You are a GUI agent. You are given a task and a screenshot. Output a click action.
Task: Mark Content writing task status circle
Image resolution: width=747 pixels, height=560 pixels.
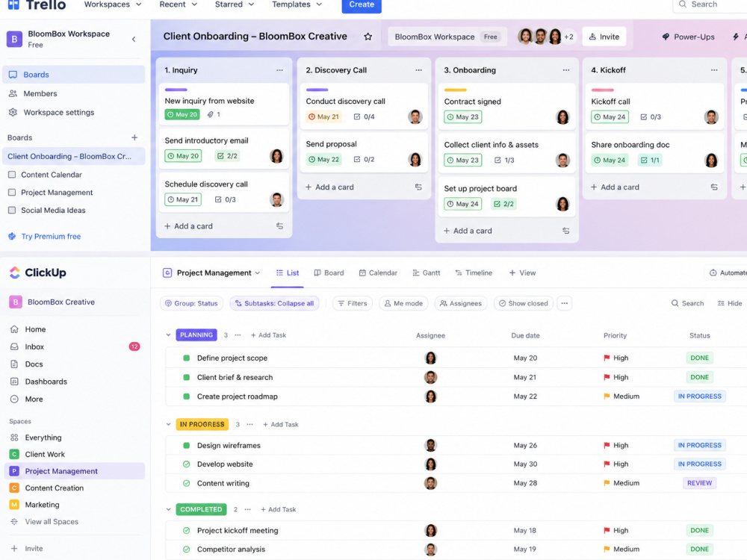pos(186,483)
